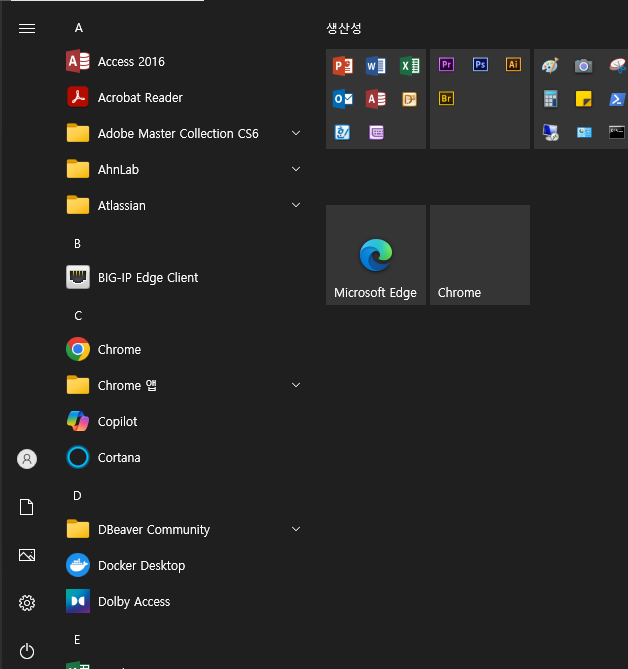Launch the Word tile icon
Screen dimensions: 628x669
(376, 66)
